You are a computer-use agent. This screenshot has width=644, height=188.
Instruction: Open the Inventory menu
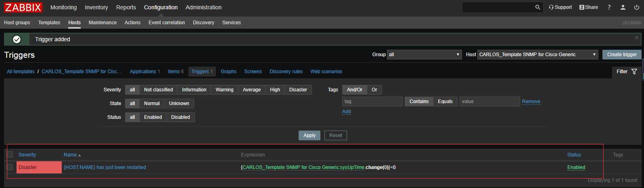(96, 7)
